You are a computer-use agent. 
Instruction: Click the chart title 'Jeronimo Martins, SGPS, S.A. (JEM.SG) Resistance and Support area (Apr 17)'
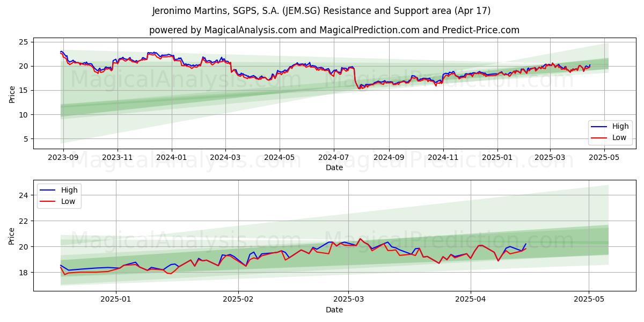point(321,11)
